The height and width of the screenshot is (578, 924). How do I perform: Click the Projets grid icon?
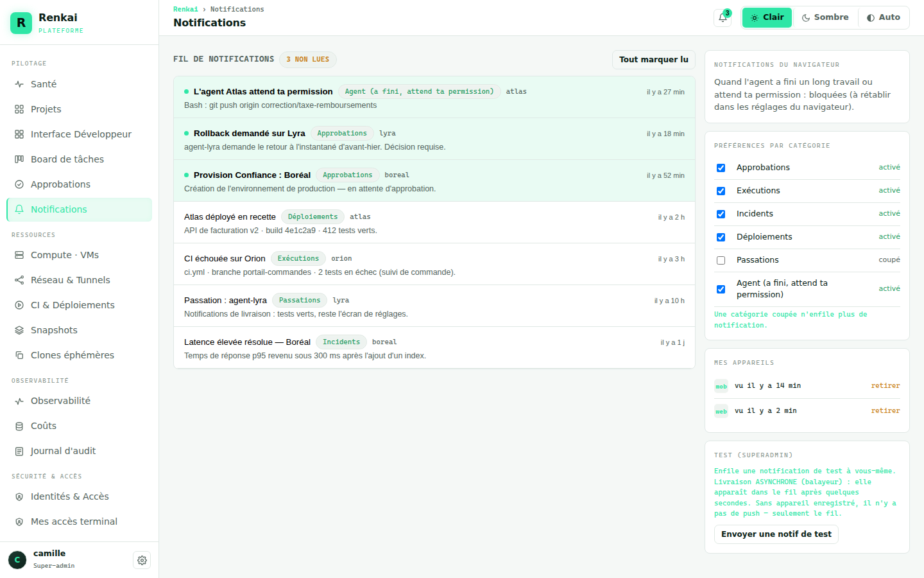pyautogui.click(x=19, y=109)
